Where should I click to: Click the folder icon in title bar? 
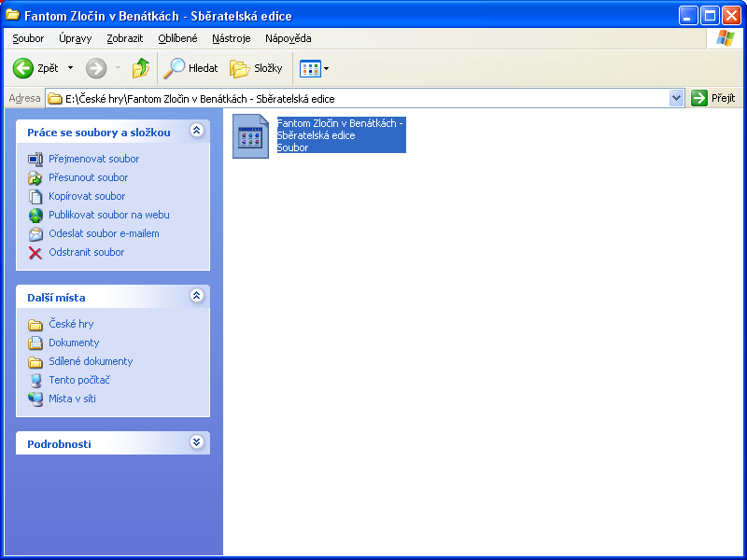[12, 15]
